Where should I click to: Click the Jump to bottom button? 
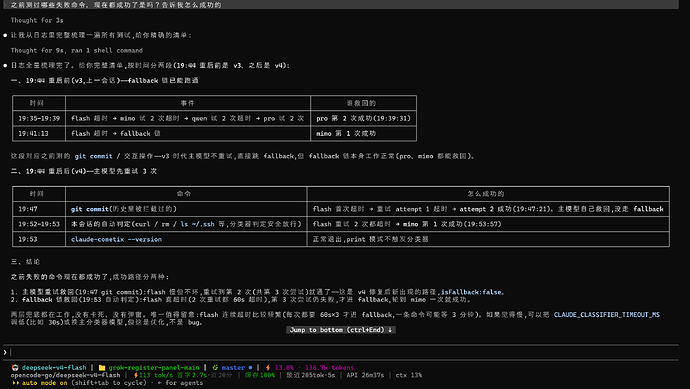[x=341, y=330]
